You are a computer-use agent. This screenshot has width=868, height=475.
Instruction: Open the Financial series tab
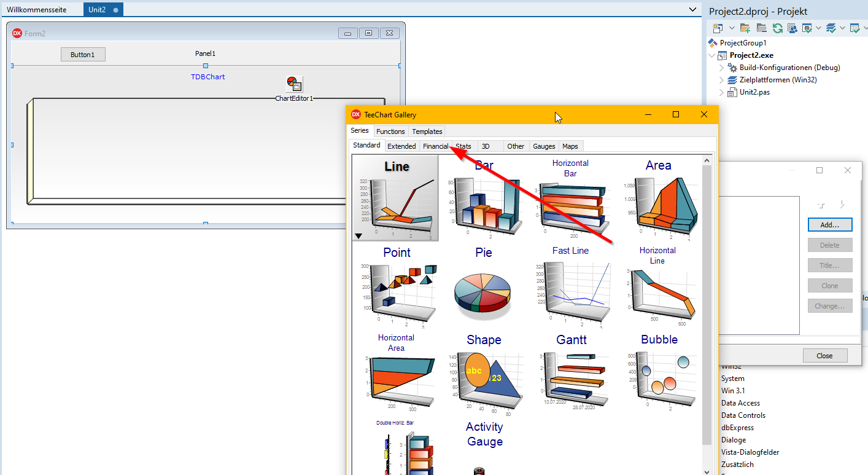[x=436, y=146]
